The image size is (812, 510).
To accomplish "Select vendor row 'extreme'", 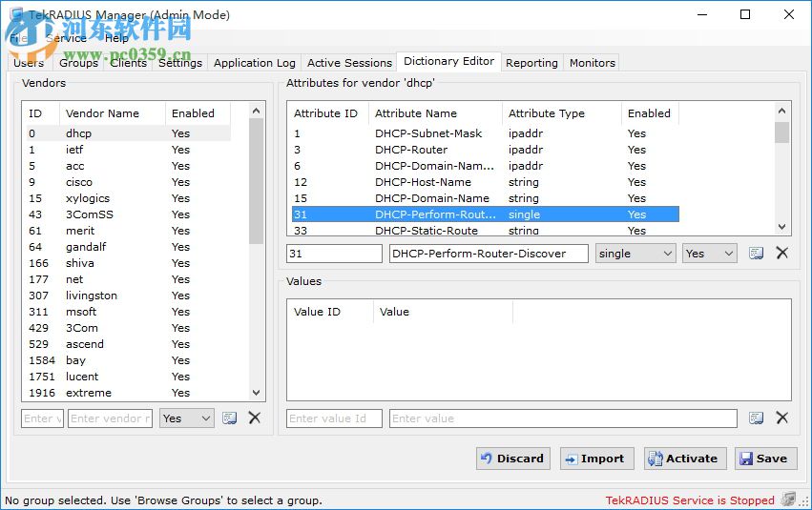I will coord(129,393).
